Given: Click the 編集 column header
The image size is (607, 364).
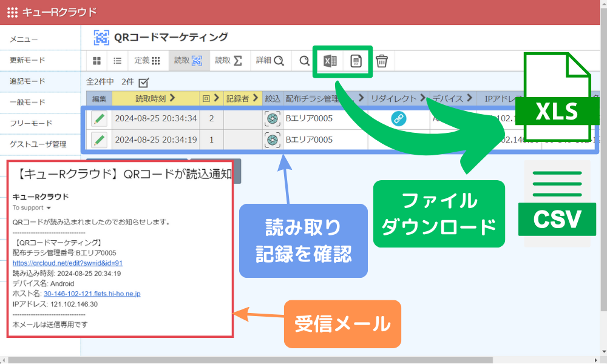Looking at the screenshot, I should coord(99,99).
